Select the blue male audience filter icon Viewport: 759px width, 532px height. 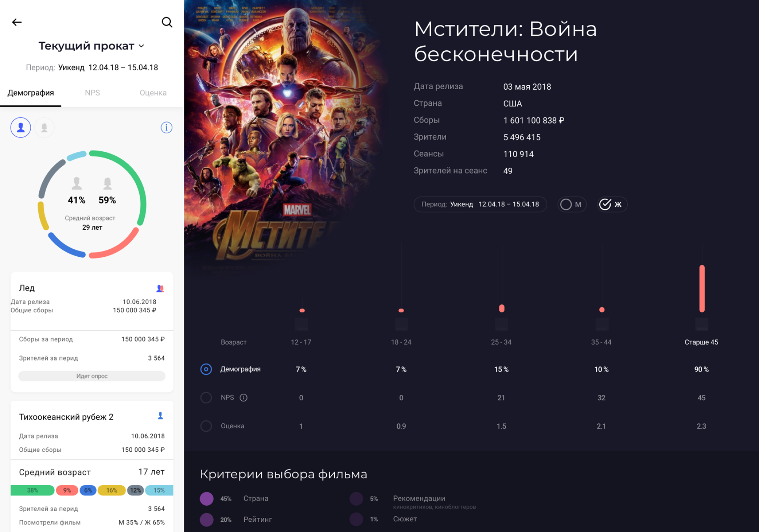coord(20,127)
